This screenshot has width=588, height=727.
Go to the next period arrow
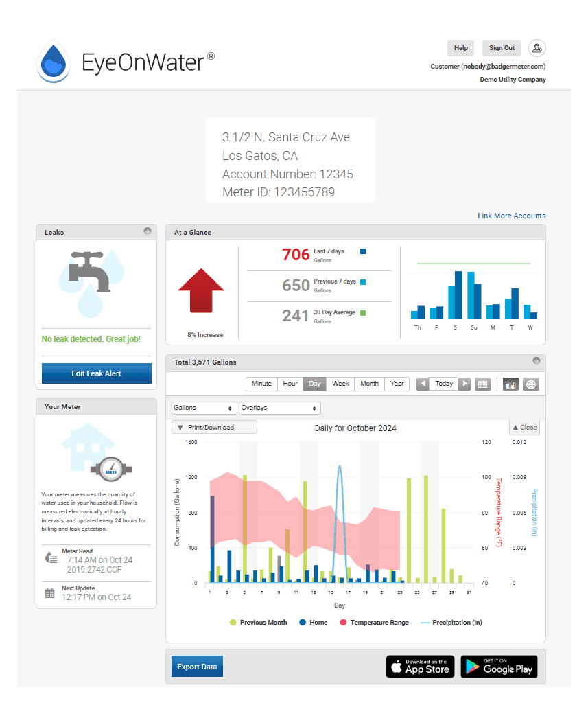click(464, 384)
